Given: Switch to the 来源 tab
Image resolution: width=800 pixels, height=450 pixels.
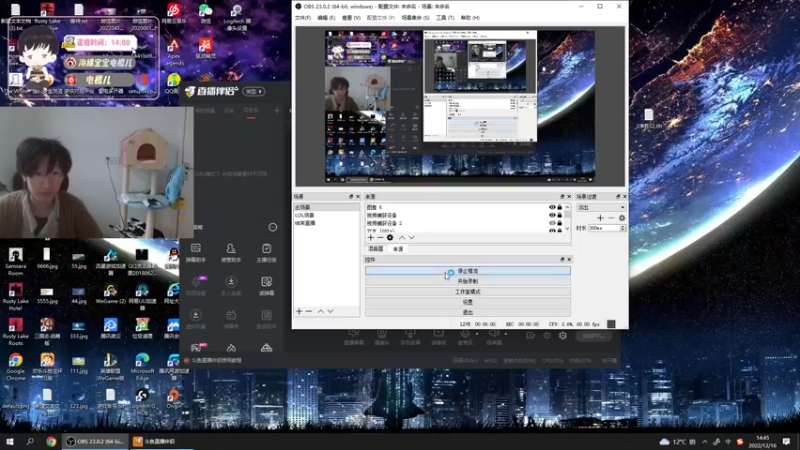Looking at the screenshot, I should (x=398, y=249).
